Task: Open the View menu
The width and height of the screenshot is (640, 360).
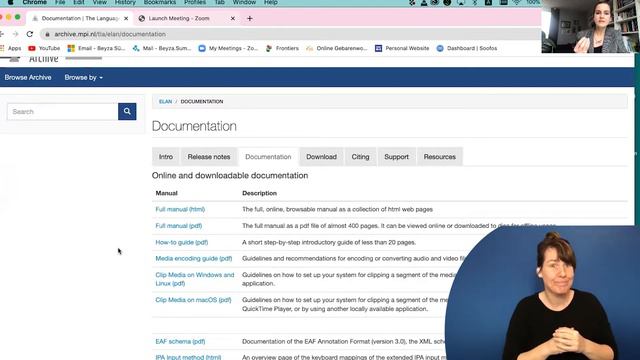Action: click(100, 2)
